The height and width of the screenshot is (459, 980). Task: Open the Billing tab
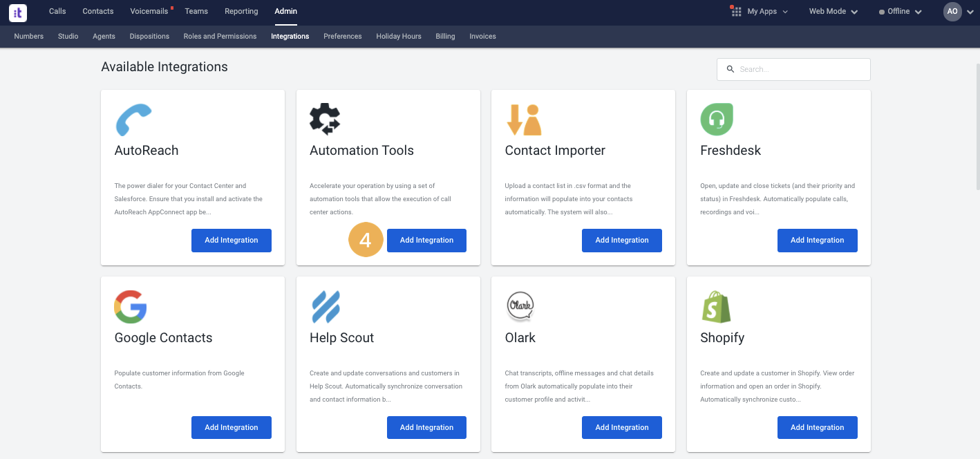[x=445, y=36]
